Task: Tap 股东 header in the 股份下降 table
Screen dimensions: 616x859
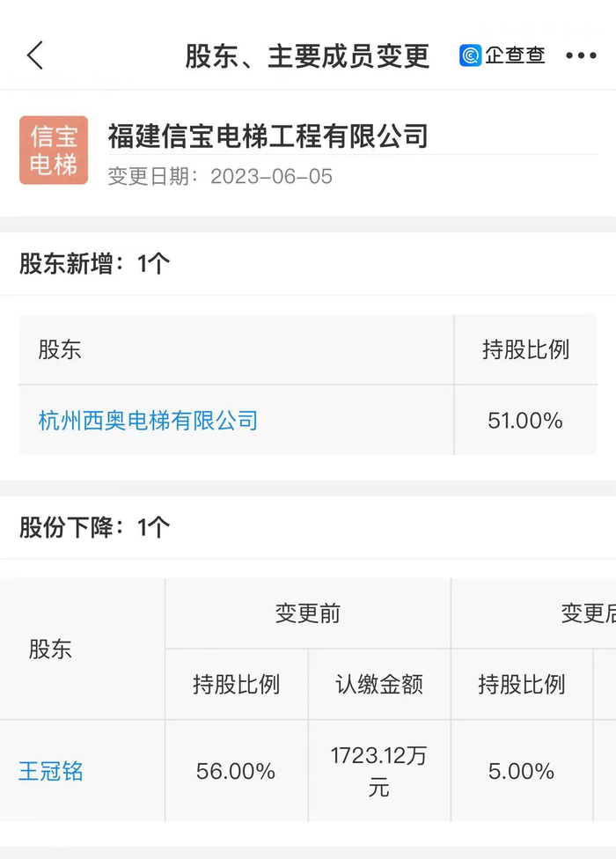Action: tap(51, 650)
